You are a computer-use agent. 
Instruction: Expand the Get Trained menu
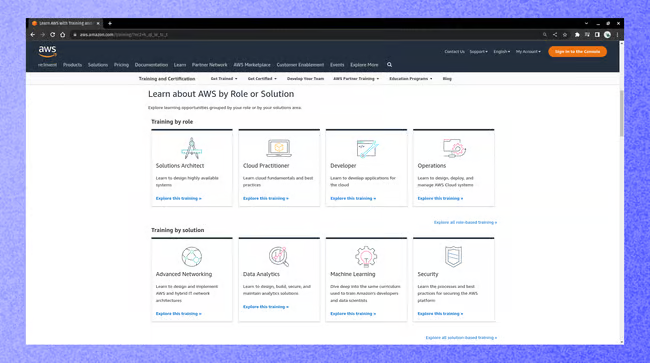[224, 79]
